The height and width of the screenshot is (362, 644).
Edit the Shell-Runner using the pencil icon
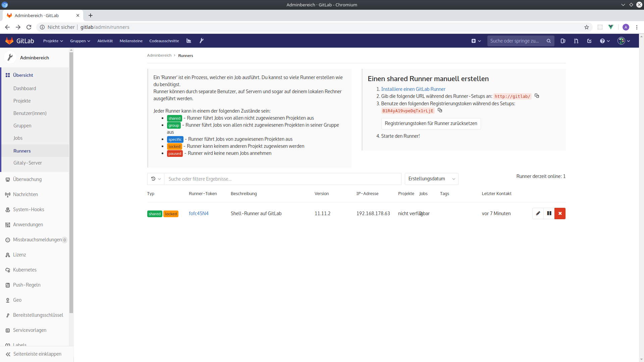538,213
